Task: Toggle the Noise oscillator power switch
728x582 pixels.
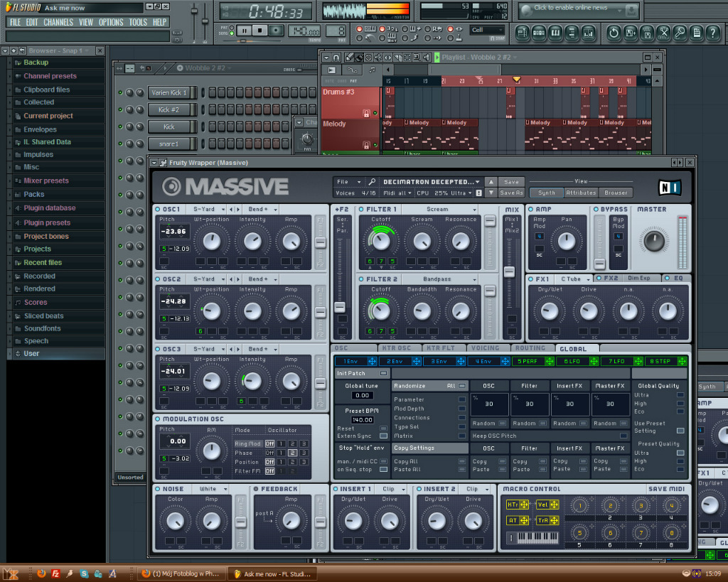Action: (x=158, y=489)
